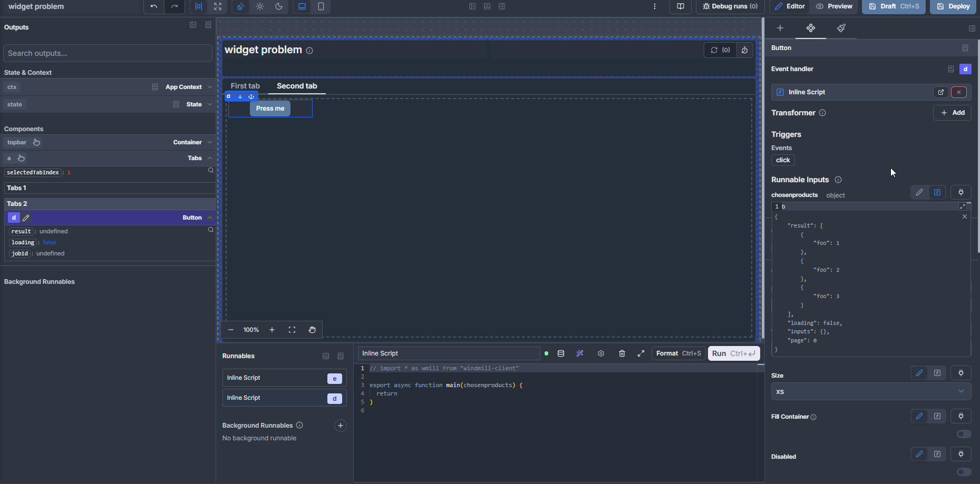Toggle the left panel visibility icon

tap(472, 6)
